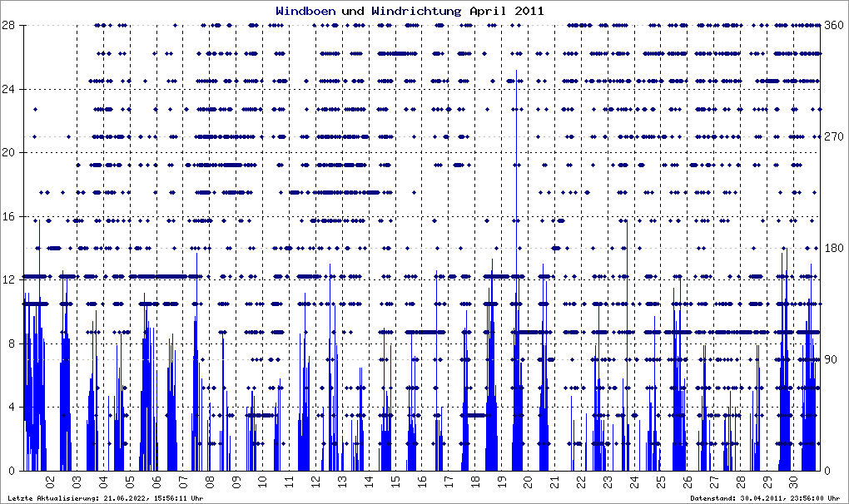This screenshot has height=504, width=849.
Task: Click right axis label 270
Action: point(834,137)
